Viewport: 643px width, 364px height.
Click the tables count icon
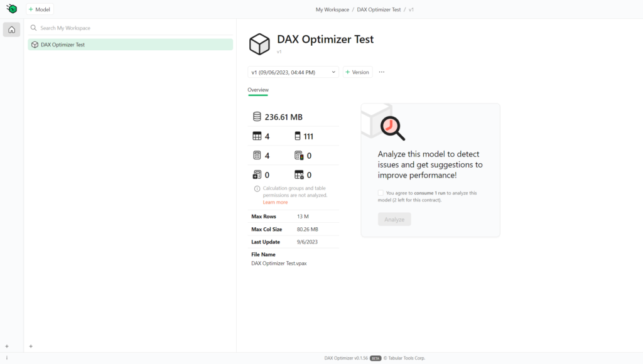click(257, 136)
